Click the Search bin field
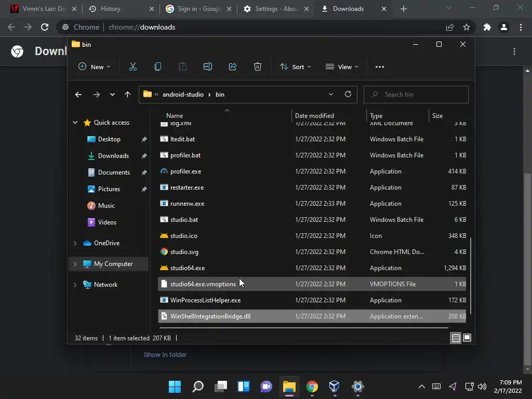 coord(416,95)
